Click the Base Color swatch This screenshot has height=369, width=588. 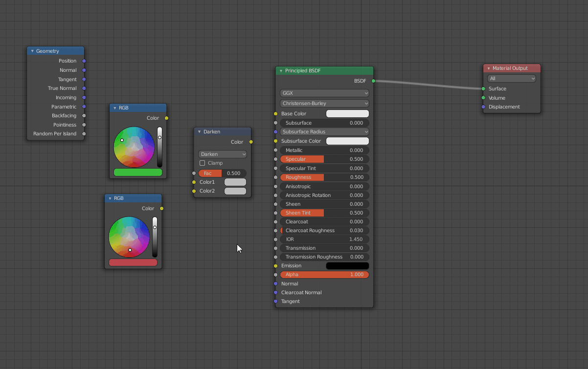(348, 113)
